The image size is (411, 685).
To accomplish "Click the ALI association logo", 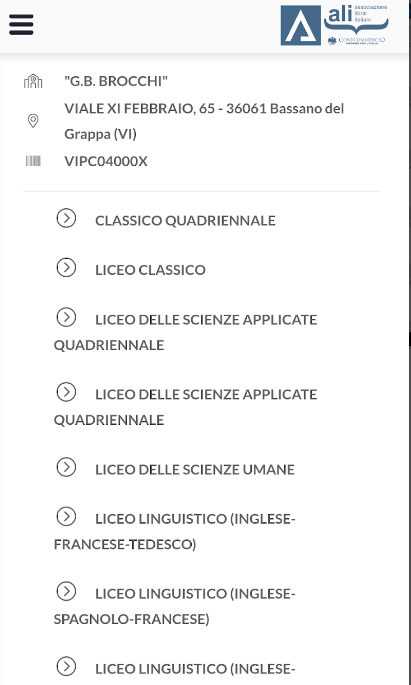I will (335, 25).
